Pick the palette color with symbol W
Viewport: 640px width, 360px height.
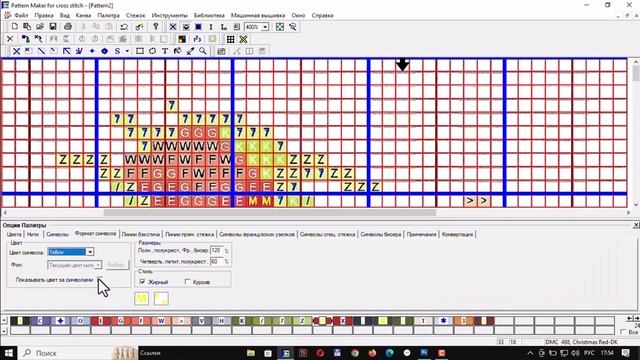(x=161, y=321)
